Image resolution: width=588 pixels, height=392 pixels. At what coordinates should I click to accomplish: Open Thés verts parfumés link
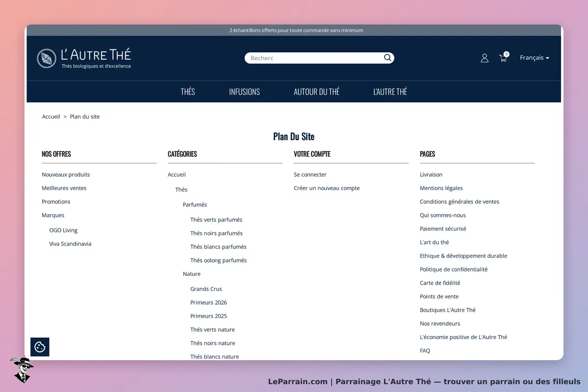pos(216,220)
